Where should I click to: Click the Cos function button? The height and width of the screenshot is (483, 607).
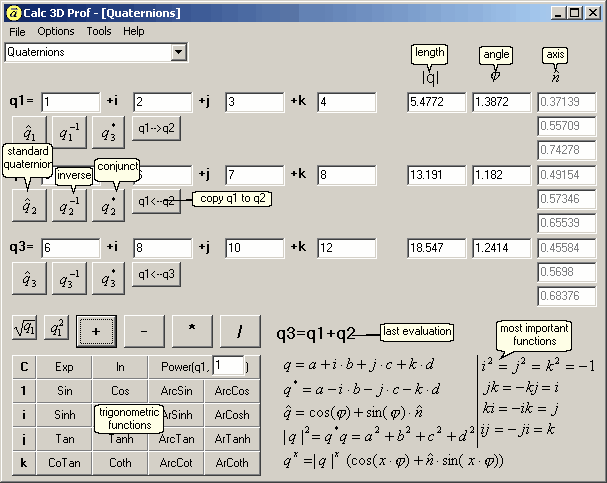click(x=120, y=391)
